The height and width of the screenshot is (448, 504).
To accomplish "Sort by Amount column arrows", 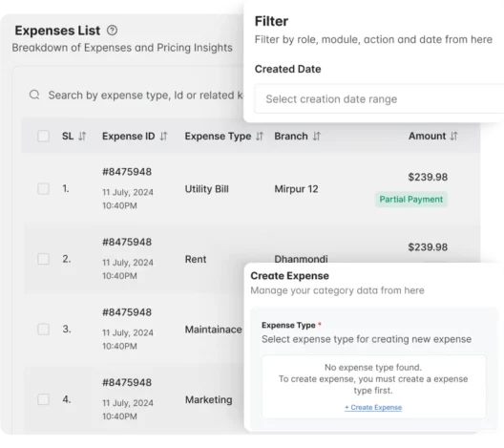I will [x=453, y=136].
